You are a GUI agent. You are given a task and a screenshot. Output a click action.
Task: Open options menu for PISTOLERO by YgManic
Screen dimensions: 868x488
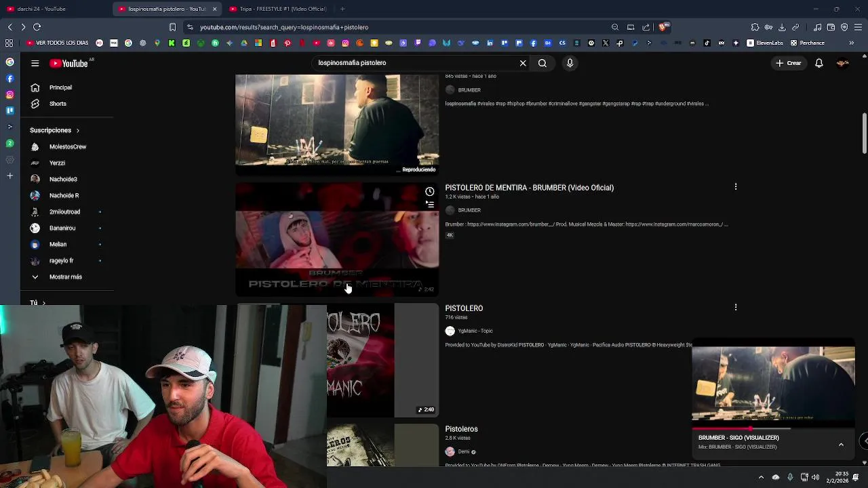coord(736,307)
